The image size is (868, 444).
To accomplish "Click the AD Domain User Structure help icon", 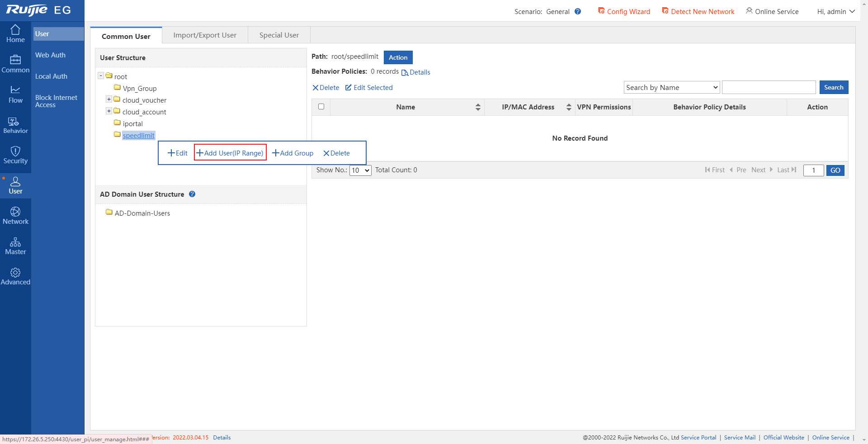I will coord(192,194).
